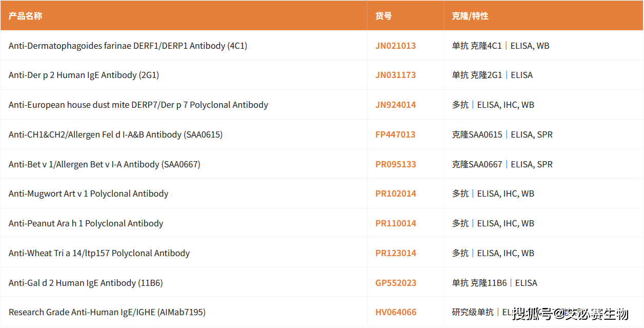Select the GP552023 catalog number

(x=395, y=283)
